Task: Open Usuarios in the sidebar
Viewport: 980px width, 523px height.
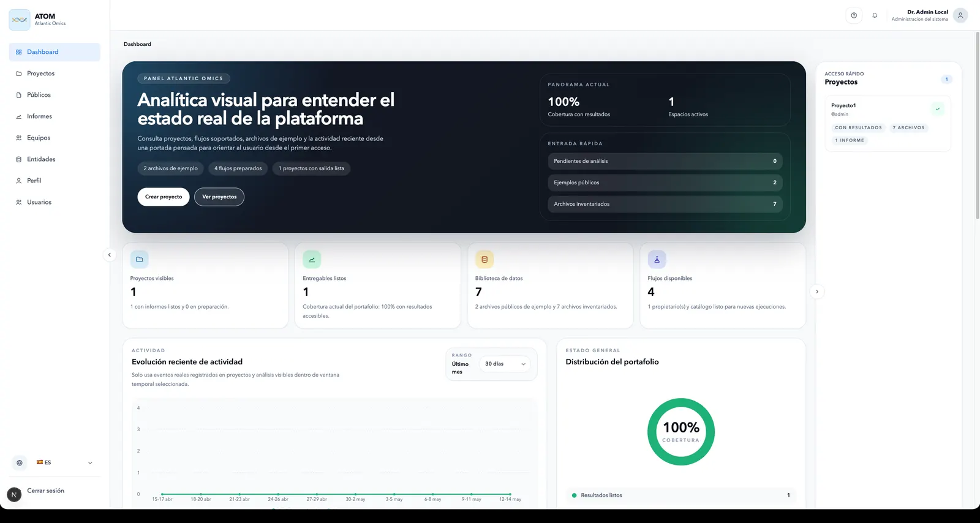Action: pyautogui.click(x=55, y=202)
